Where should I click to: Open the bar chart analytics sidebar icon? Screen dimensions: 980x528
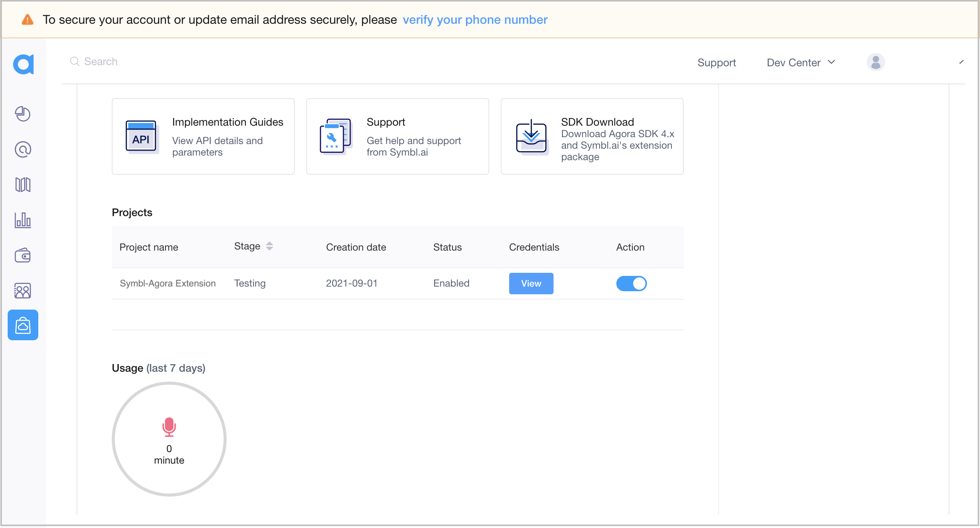click(x=23, y=220)
